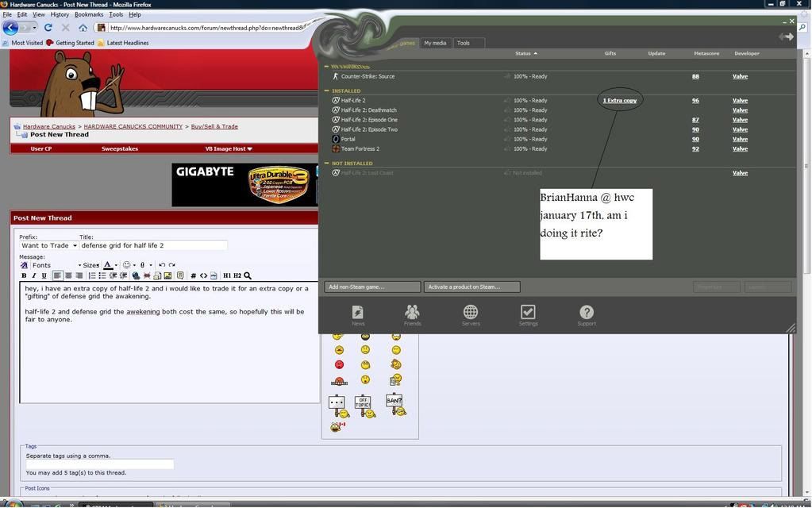Image resolution: width=812 pixels, height=508 pixels.
Task: Insert an unordered bullet list
Action: (x=102, y=275)
